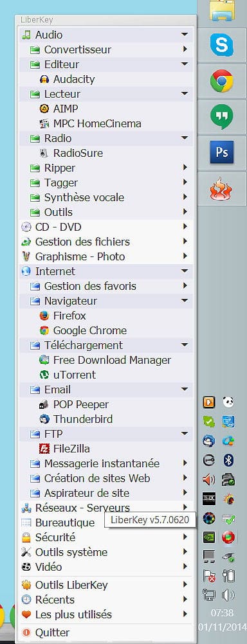Expand Gestion des favoris submenu

pyautogui.click(x=105, y=286)
